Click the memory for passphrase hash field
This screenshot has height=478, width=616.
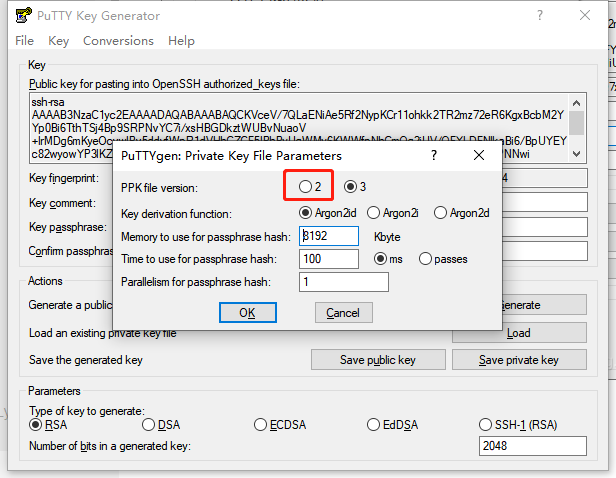click(329, 236)
